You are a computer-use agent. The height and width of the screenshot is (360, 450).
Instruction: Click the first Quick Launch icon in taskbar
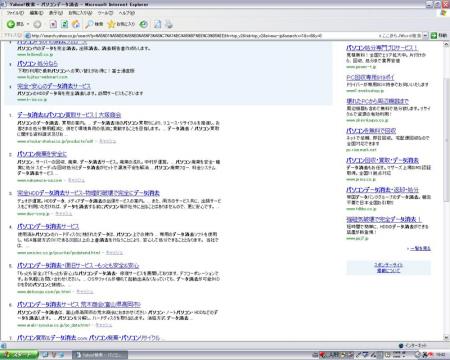click(46, 355)
